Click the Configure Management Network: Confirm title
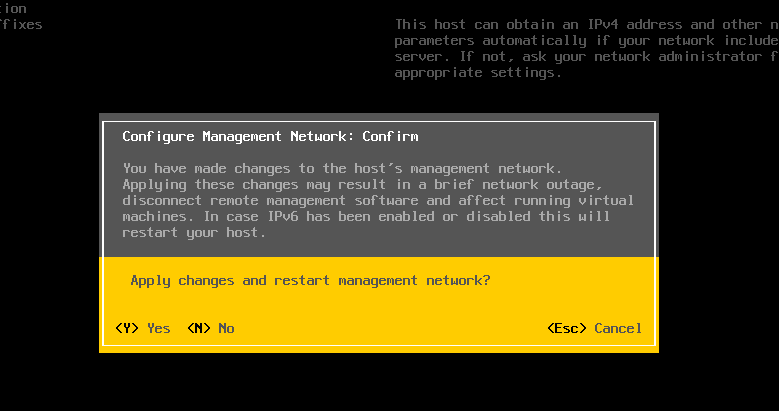The height and width of the screenshot is (411, 779). [x=270, y=136]
